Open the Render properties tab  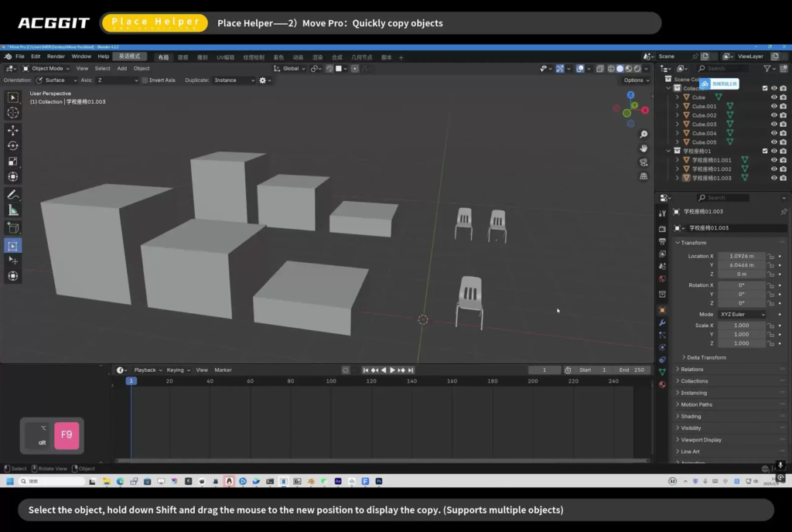[662, 229]
